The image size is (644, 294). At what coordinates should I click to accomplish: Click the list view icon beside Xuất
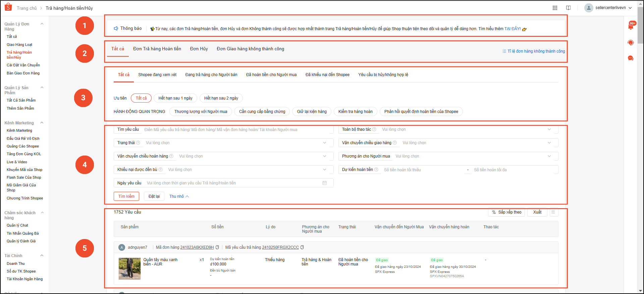[553, 212]
